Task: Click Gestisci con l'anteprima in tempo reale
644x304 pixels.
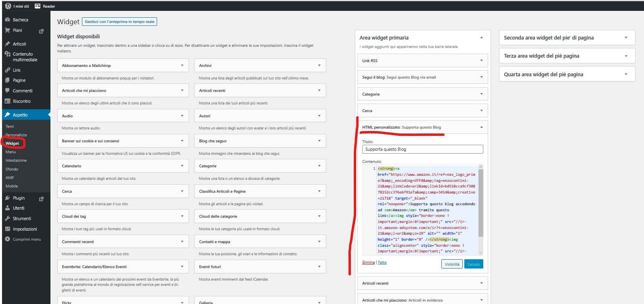Action: [x=120, y=22]
